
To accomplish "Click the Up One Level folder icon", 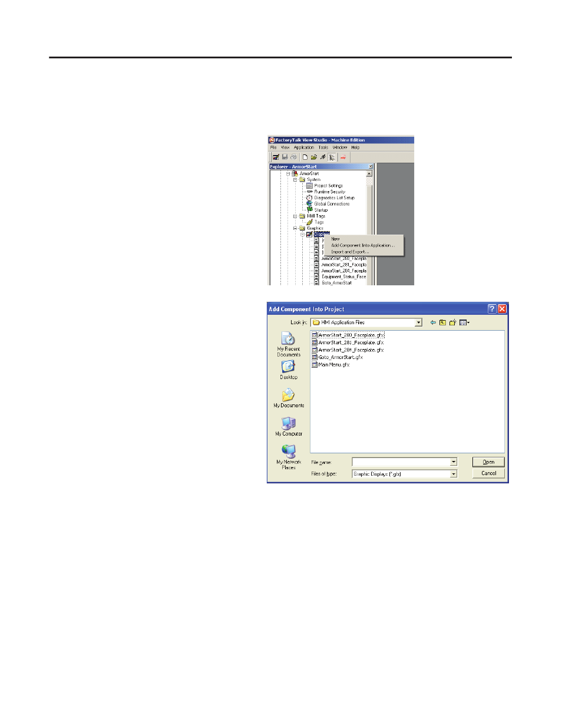I will coord(442,322).
